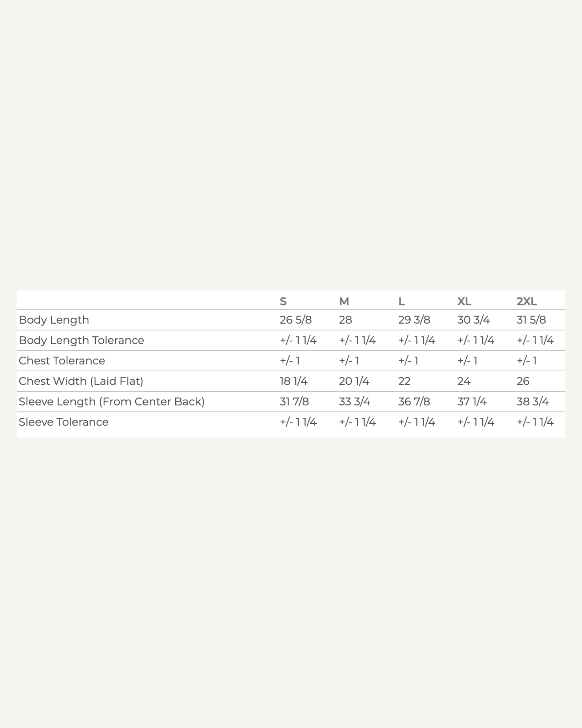Click the Chest Width (Laid Flat) label

[x=81, y=381]
